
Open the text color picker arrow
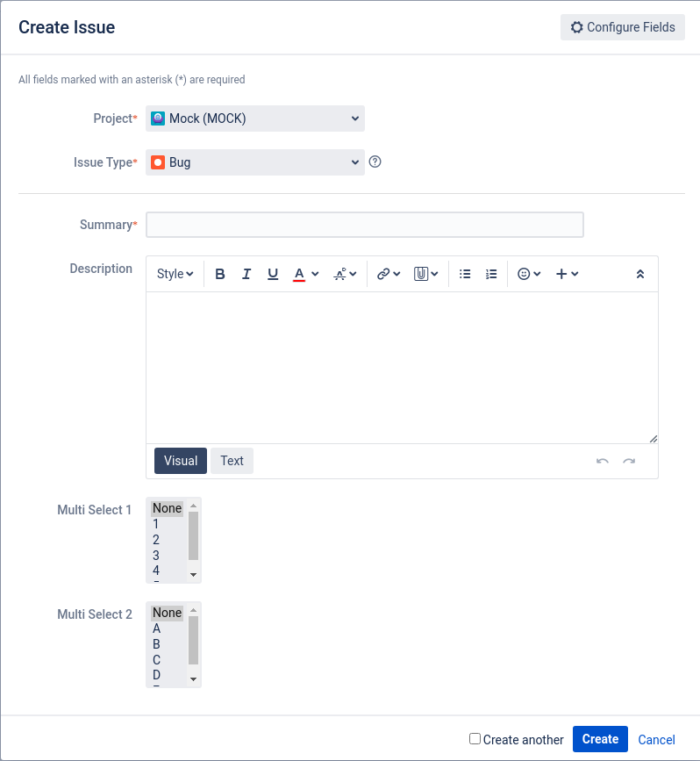tap(315, 274)
